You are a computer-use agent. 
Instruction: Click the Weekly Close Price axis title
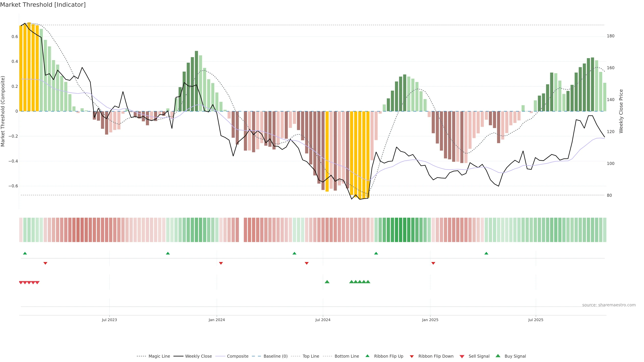pos(621,111)
